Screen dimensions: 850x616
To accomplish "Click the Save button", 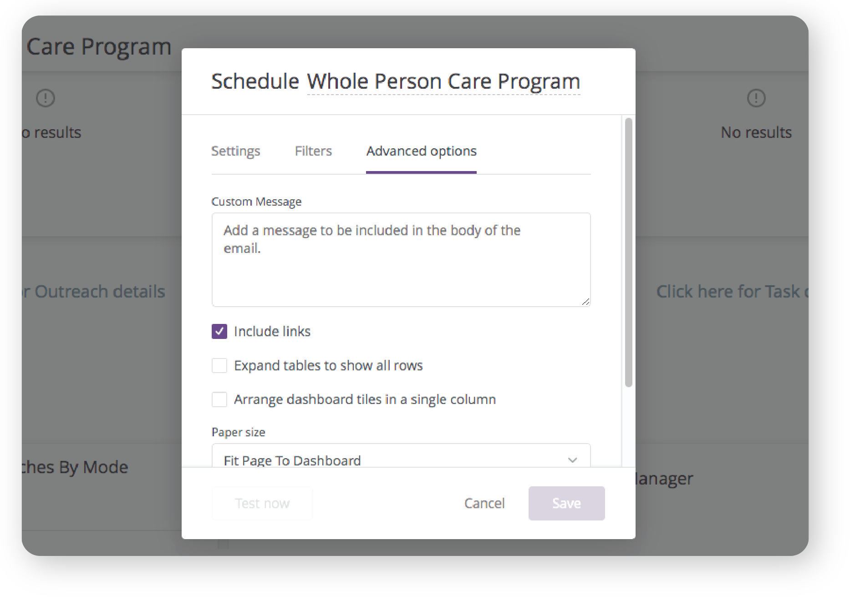I will point(566,503).
